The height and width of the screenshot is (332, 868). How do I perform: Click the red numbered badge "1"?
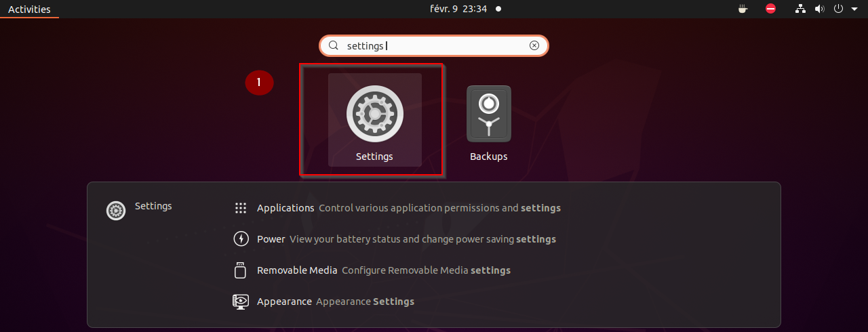[259, 83]
